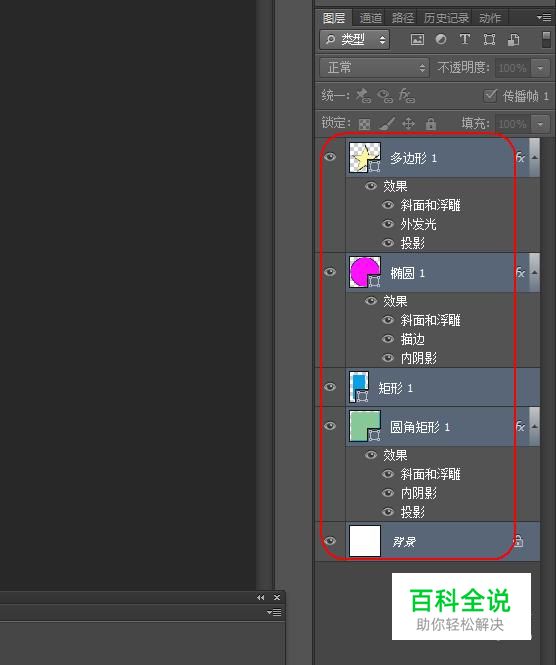Open the 不透明度 slider arrow
The width and height of the screenshot is (556, 665).
[540, 68]
